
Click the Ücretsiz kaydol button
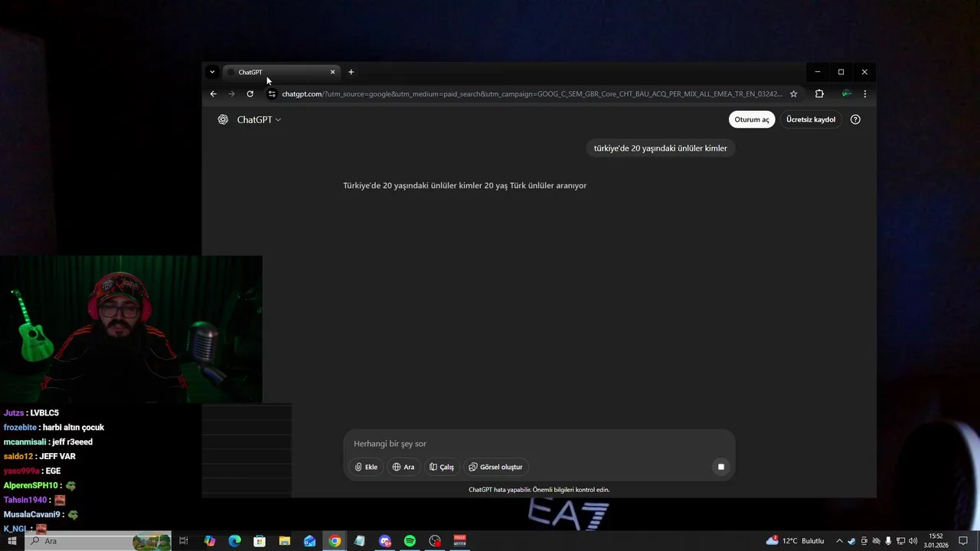pyautogui.click(x=811, y=119)
